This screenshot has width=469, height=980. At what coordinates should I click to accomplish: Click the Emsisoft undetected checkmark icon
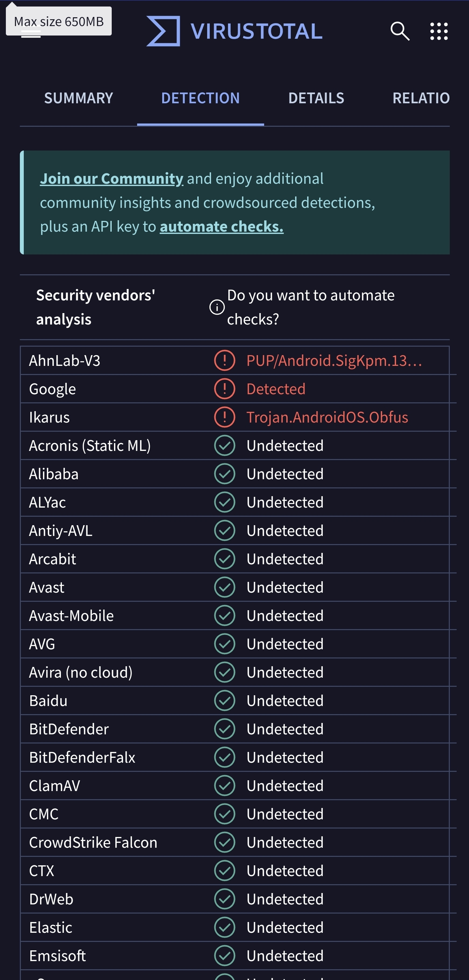coord(224,955)
